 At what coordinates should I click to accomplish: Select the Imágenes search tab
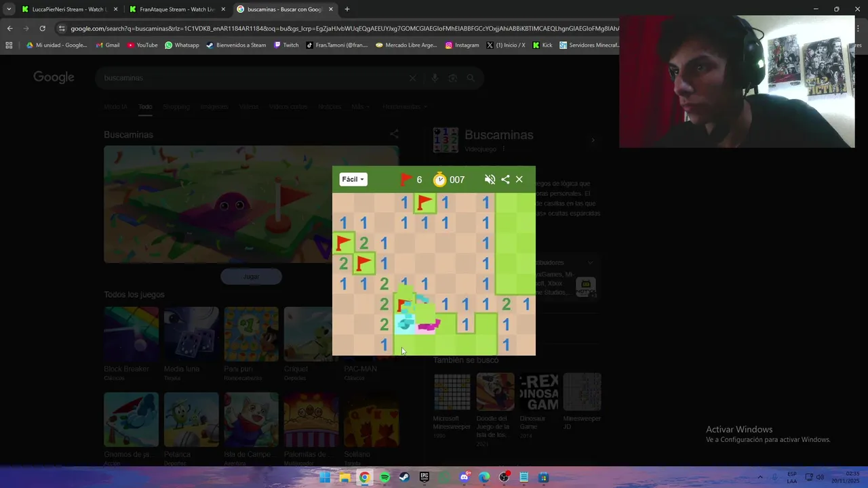click(214, 106)
